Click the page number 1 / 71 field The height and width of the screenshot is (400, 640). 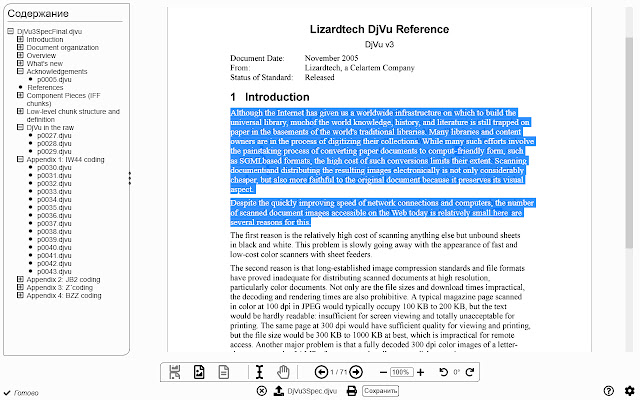click(338, 372)
